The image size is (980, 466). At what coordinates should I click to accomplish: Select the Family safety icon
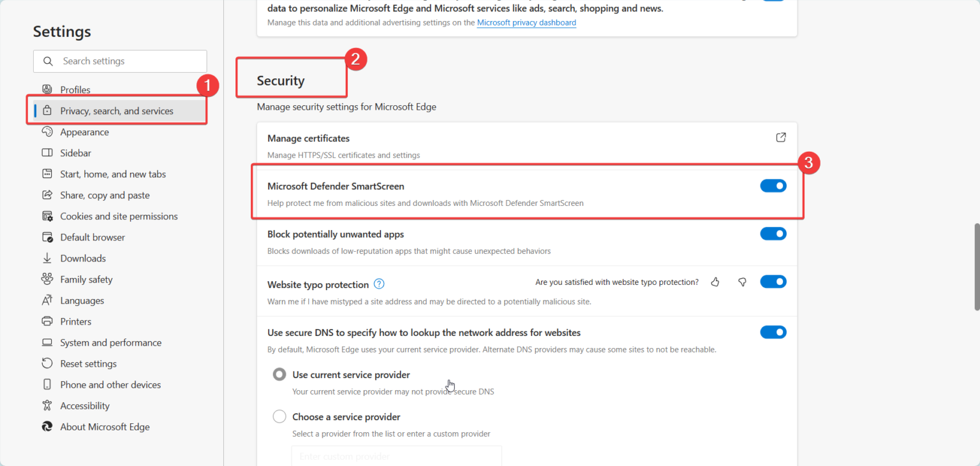(46, 279)
